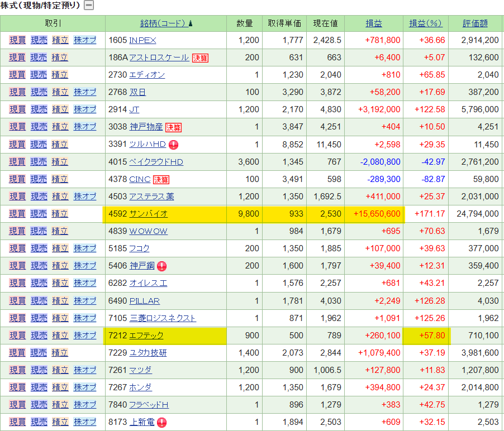504x431 pixels.
Task: Click the red alert icon beside 神戸鋼
Action: click(161, 266)
